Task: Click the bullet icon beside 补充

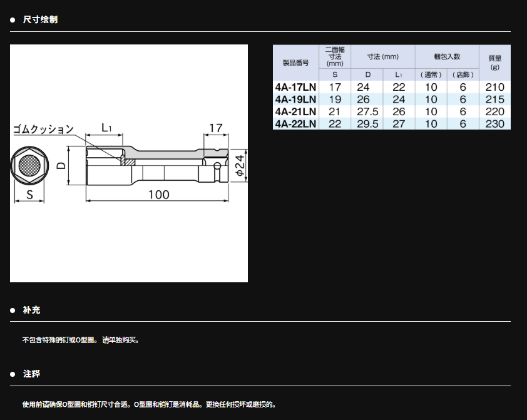Action: (13, 310)
